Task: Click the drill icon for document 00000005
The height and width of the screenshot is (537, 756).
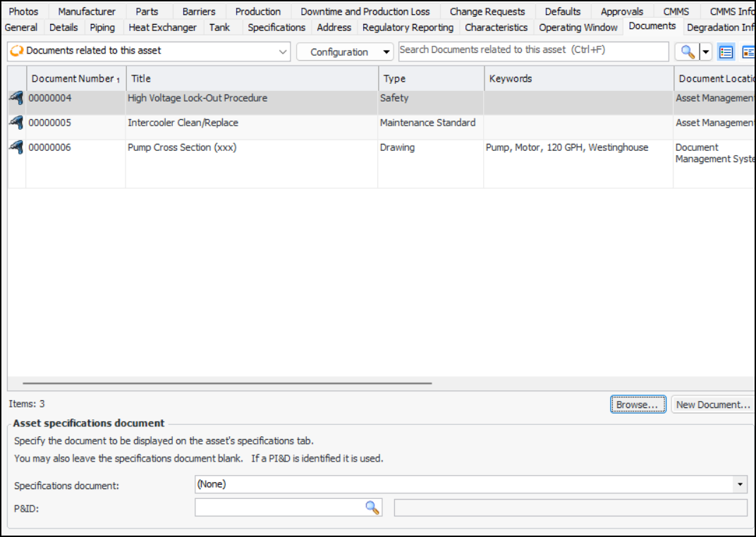Action: click(16, 123)
